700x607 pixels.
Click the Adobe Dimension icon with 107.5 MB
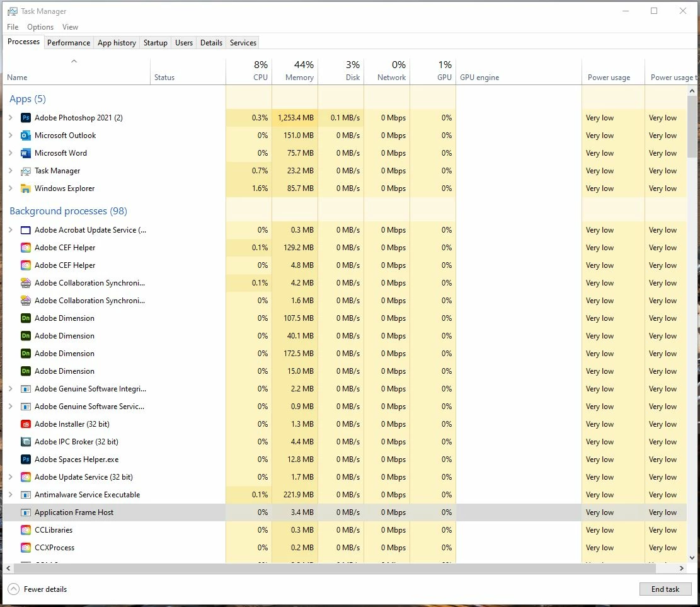click(26, 318)
